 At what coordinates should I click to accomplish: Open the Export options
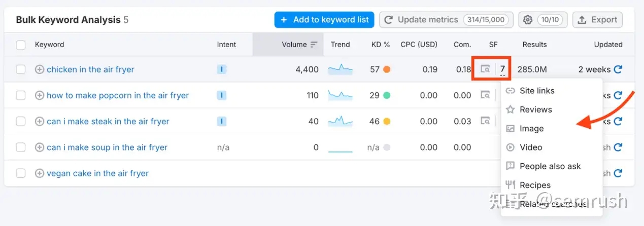pyautogui.click(x=597, y=20)
